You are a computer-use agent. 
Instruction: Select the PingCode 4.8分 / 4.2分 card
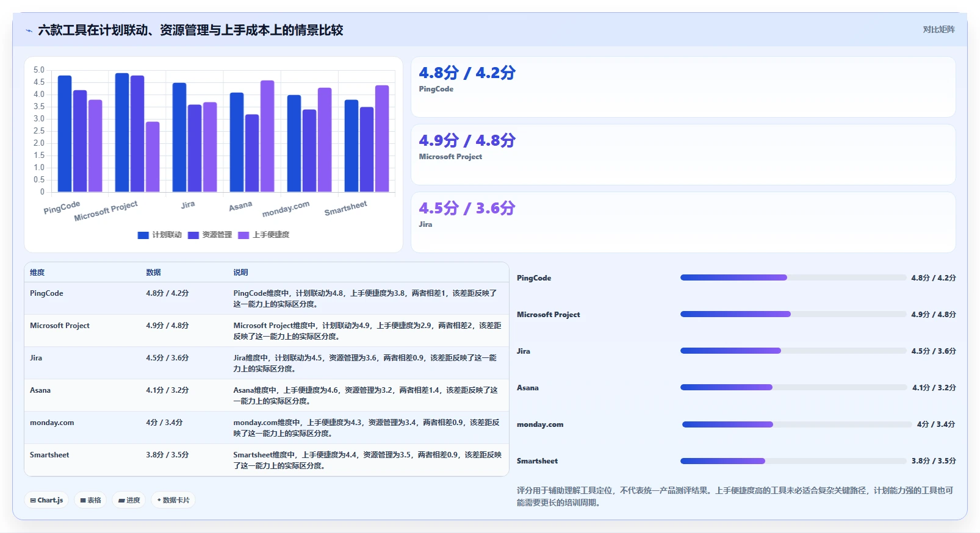click(x=683, y=87)
